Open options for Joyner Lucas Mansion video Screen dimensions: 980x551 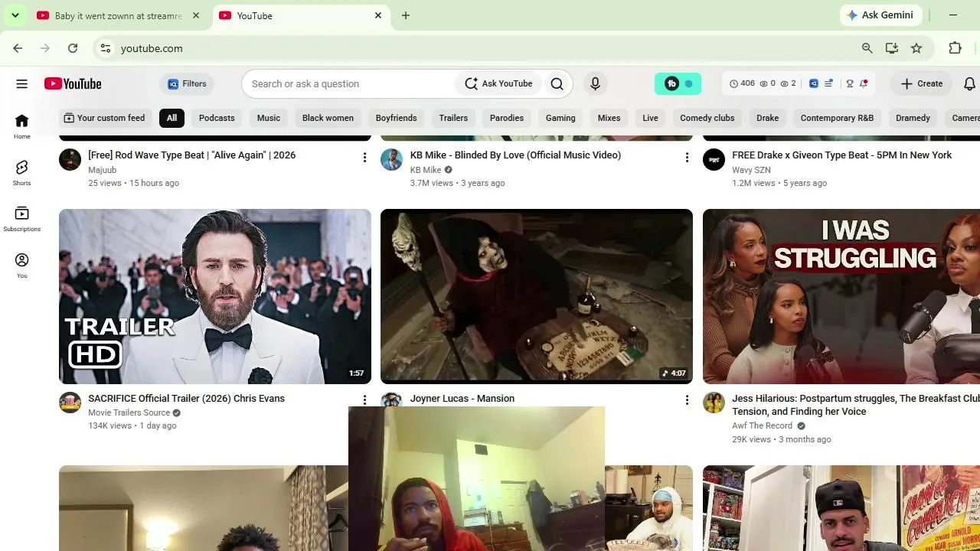tap(687, 400)
